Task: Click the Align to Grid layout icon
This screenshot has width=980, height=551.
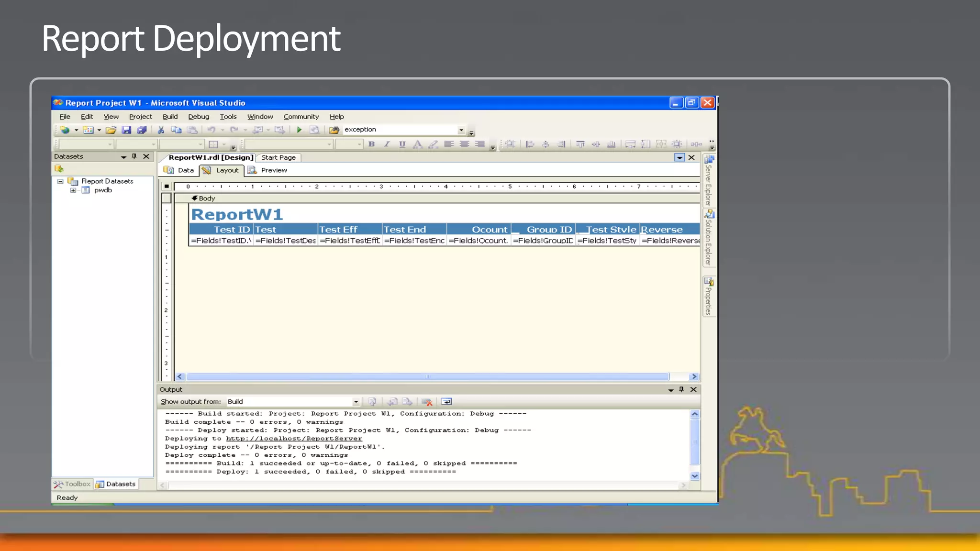Action: tap(510, 144)
